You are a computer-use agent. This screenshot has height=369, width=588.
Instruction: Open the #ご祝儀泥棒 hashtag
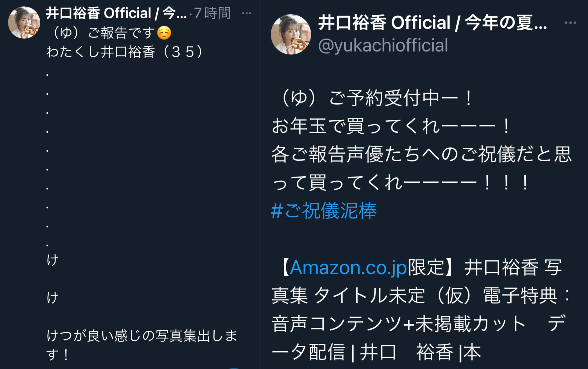click(324, 211)
